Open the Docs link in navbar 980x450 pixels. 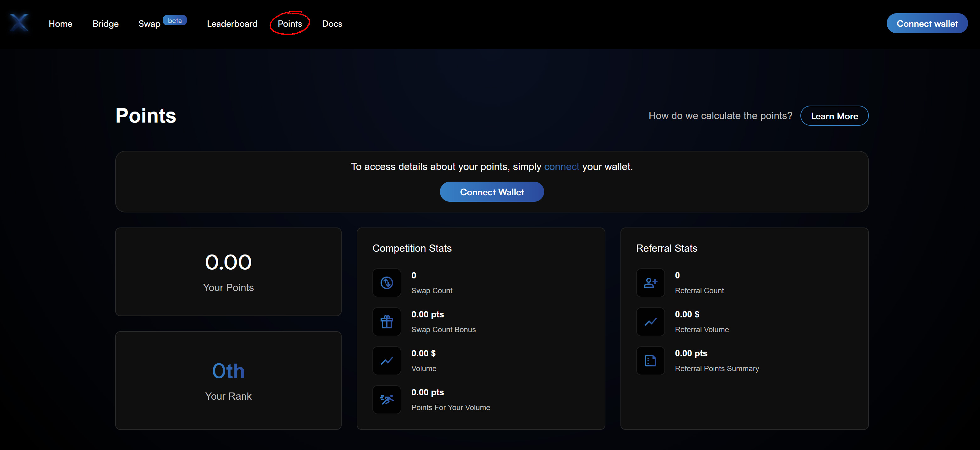332,24
